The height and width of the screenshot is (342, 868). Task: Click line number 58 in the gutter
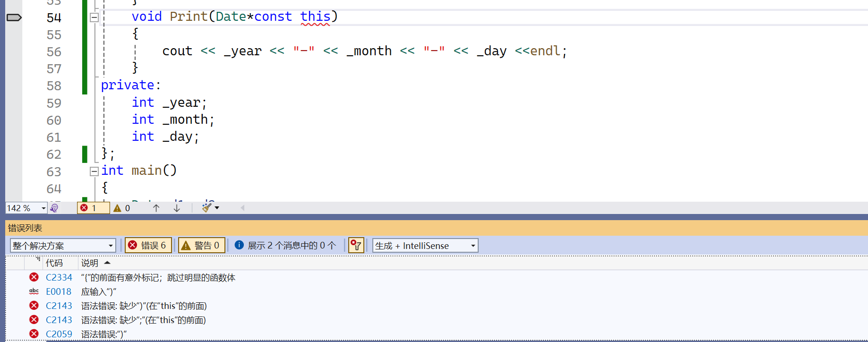54,86
